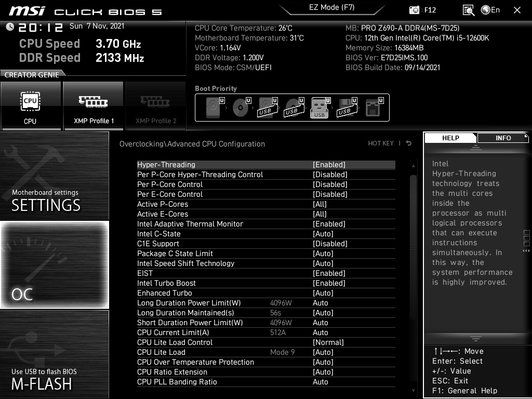Screen dimensions: 532x399
Task: Switch to the INFO tab
Action: [503, 138]
